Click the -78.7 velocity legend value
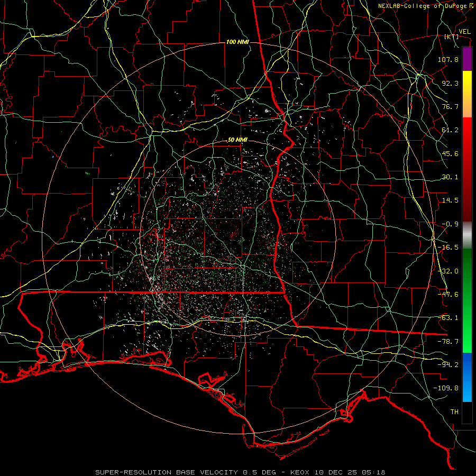The image size is (476, 476). point(448,342)
